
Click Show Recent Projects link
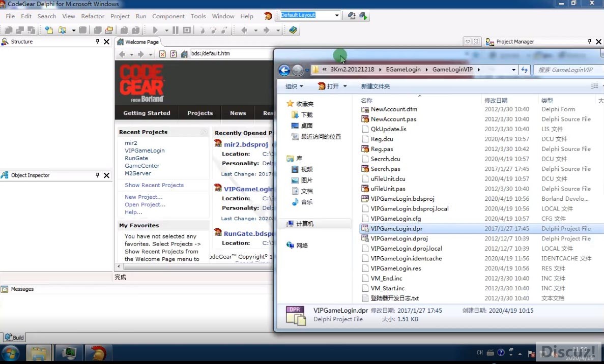coord(154,185)
